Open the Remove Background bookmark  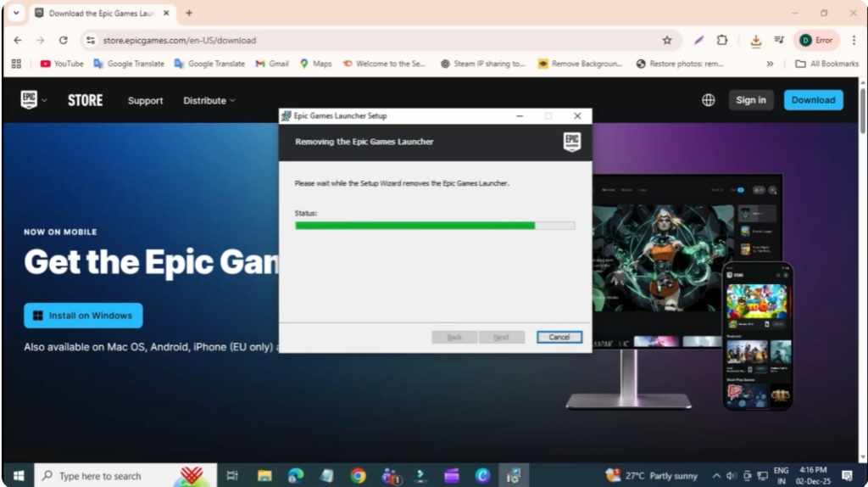point(580,64)
